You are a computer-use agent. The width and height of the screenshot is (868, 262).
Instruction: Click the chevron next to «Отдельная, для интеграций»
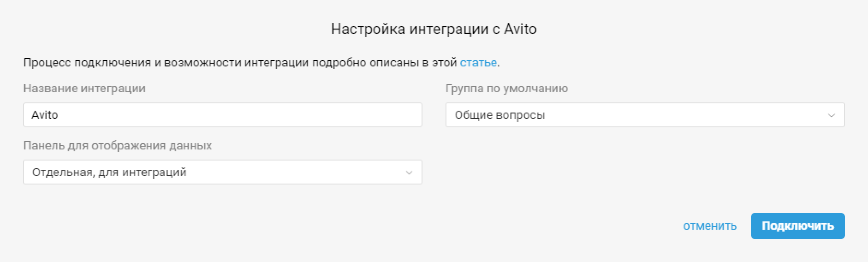(409, 173)
